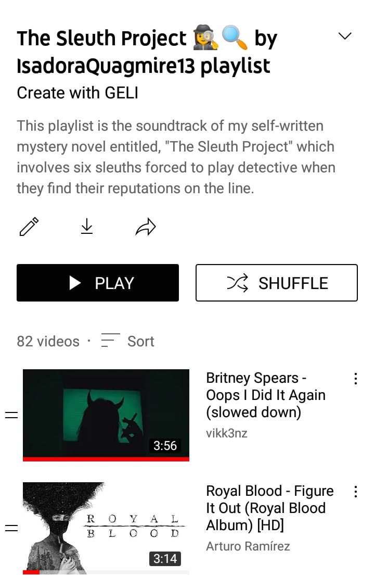Shuffle the playlist with SHUFFLE button

[277, 283]
